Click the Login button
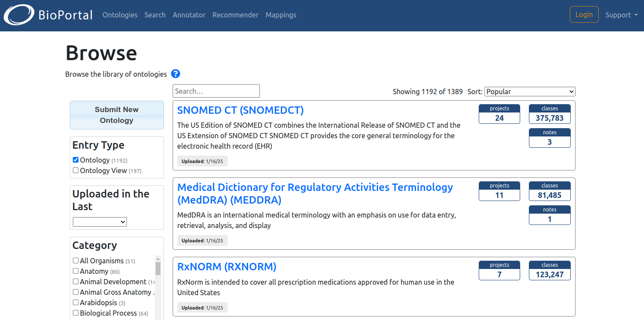This screenshot has height=320, width=644. [584, 14]
